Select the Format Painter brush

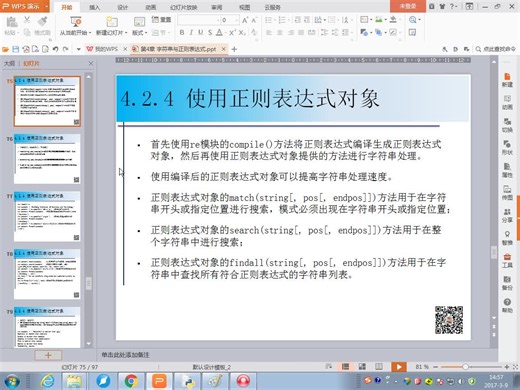point(42,21)
